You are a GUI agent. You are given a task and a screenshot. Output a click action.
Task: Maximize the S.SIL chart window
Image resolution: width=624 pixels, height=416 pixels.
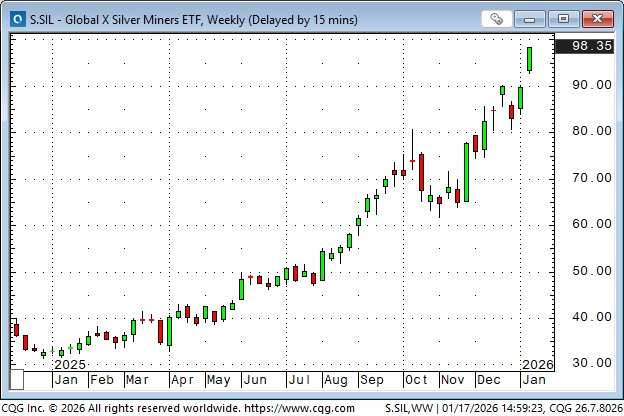coord(566,18)
